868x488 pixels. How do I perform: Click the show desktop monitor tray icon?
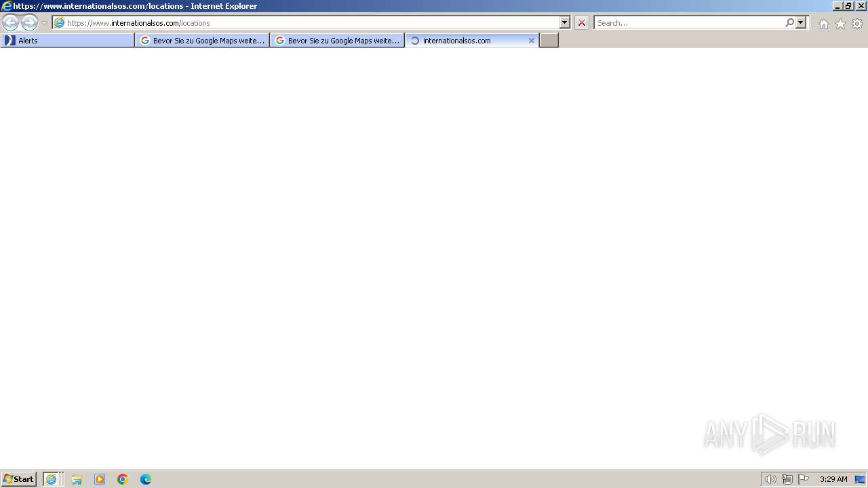(860, 479)
